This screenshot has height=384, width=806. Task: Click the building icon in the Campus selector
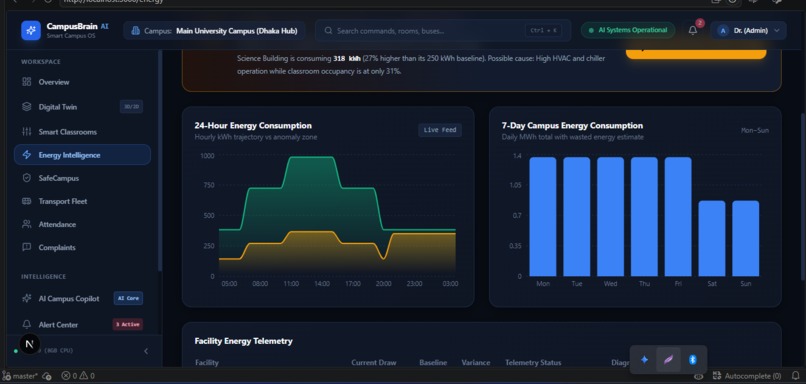135,31
